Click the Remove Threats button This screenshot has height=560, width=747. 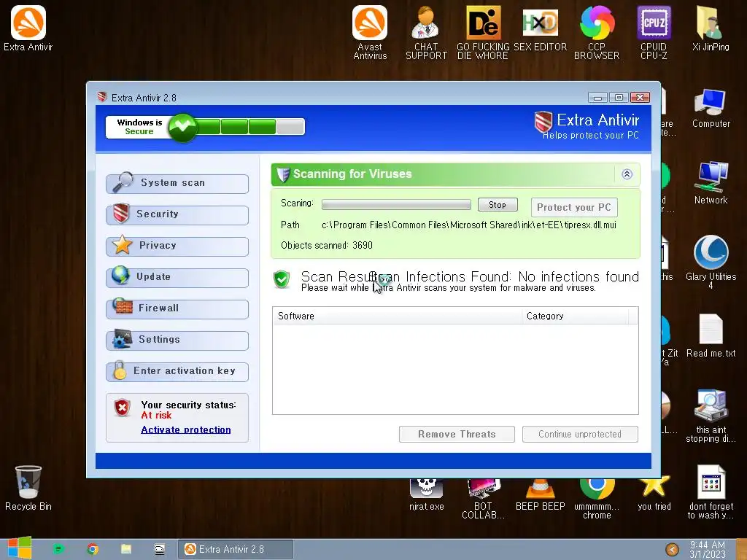point(457,435)
